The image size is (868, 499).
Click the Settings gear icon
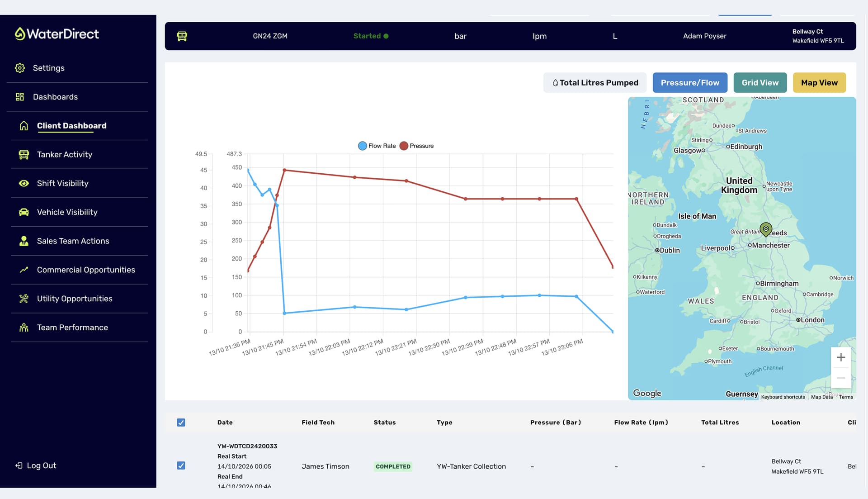pyautogui.click(x=20, y=68)
